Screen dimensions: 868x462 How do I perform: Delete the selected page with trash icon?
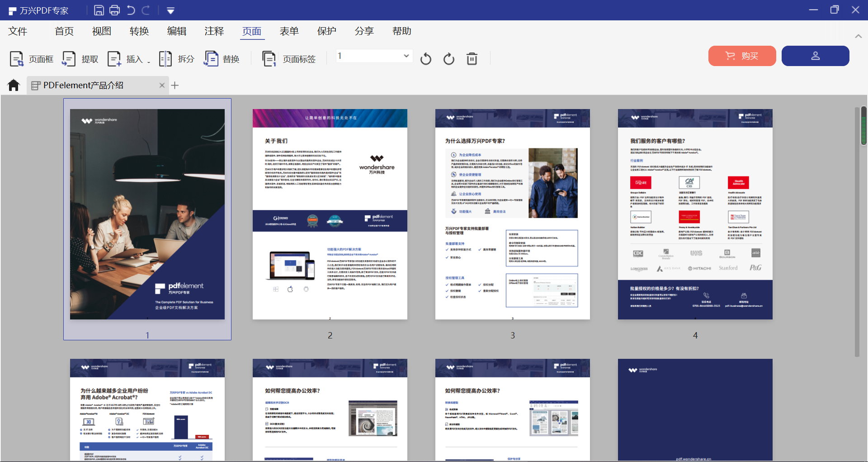point(472,59)
